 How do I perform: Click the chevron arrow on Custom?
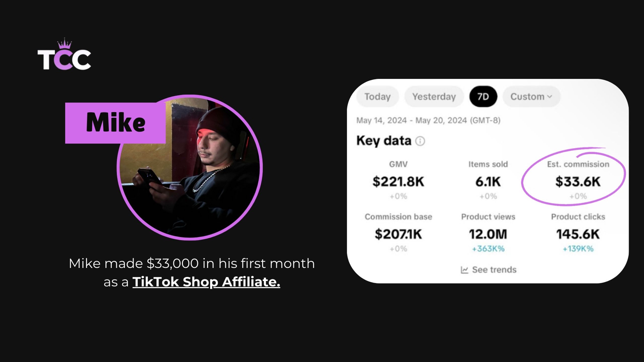[x=550, y=97]
